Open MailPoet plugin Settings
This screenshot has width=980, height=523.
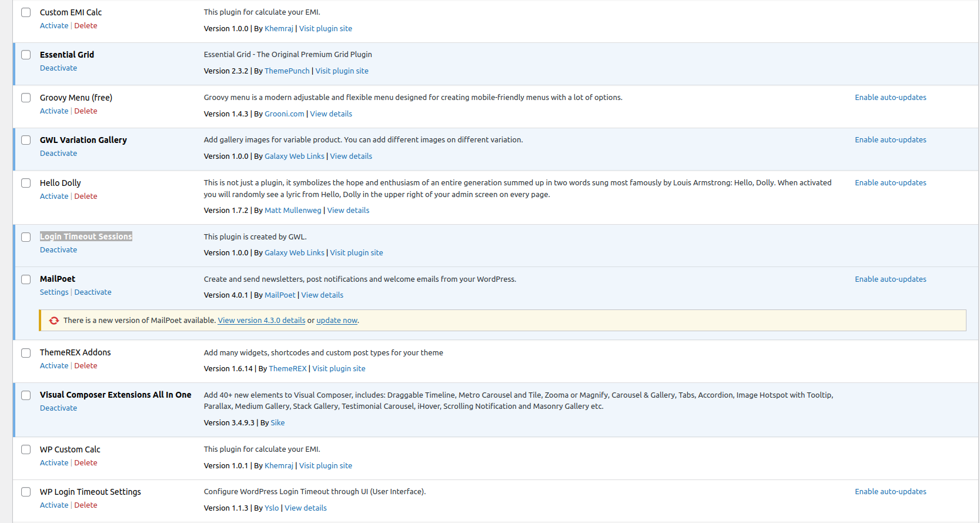coord(54,292)
